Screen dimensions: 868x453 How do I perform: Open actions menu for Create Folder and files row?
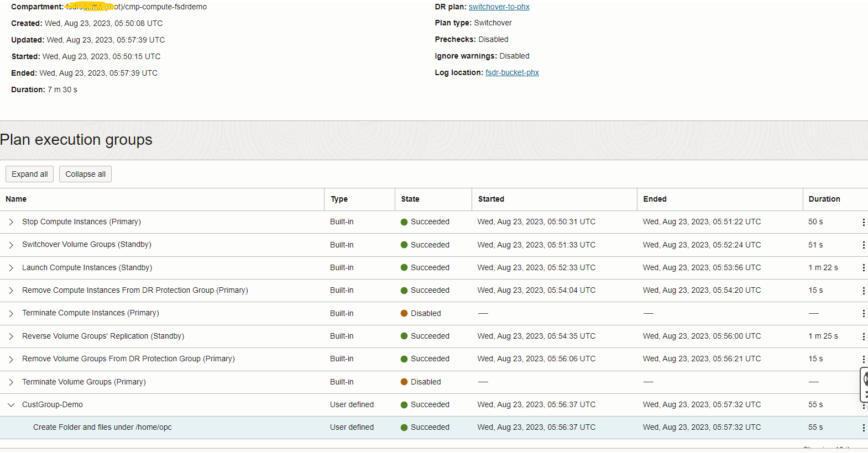(863, 428)
